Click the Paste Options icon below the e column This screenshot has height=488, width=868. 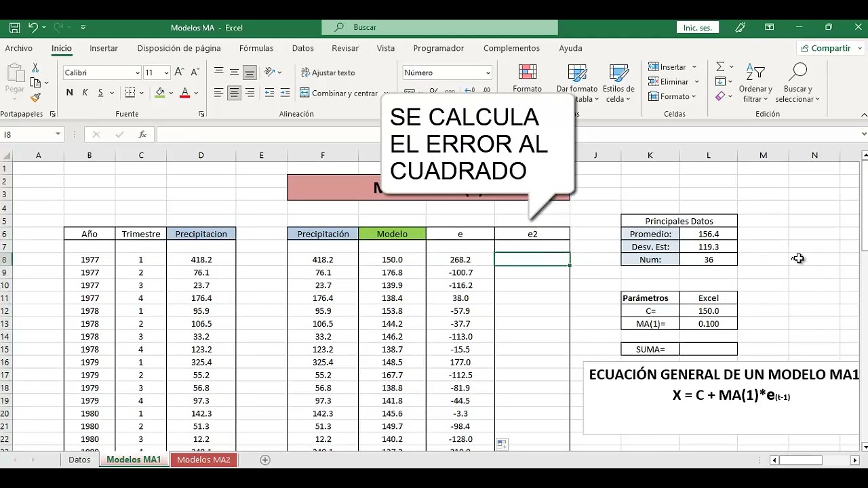(502, 445)
